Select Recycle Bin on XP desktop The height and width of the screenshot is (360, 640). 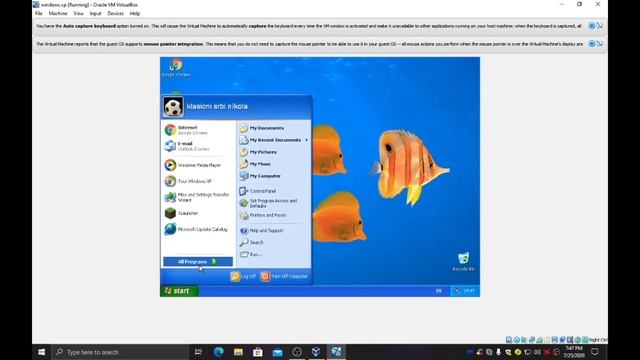click(x=463, y=262)
